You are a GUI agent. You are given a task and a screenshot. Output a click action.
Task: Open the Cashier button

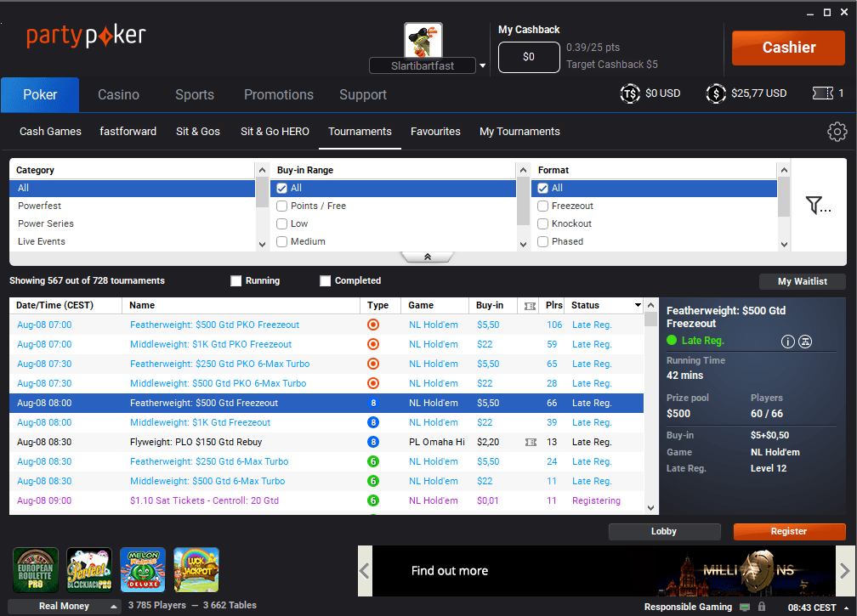pyautogui.click(x=789, y=48)
